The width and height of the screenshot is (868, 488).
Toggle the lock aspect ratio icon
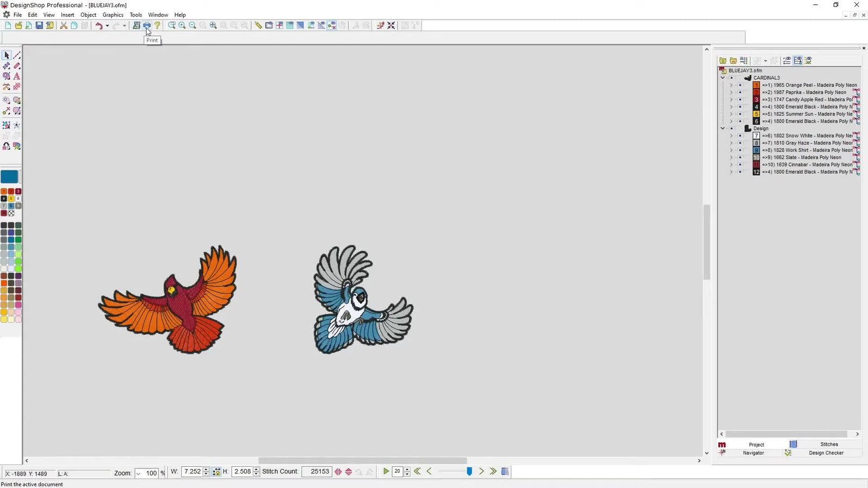tap(216, 472)
